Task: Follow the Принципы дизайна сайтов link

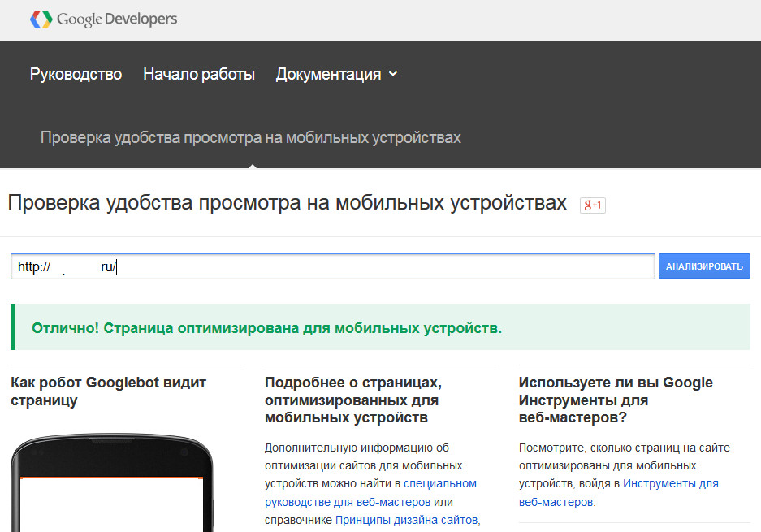Action: (408, 520)
